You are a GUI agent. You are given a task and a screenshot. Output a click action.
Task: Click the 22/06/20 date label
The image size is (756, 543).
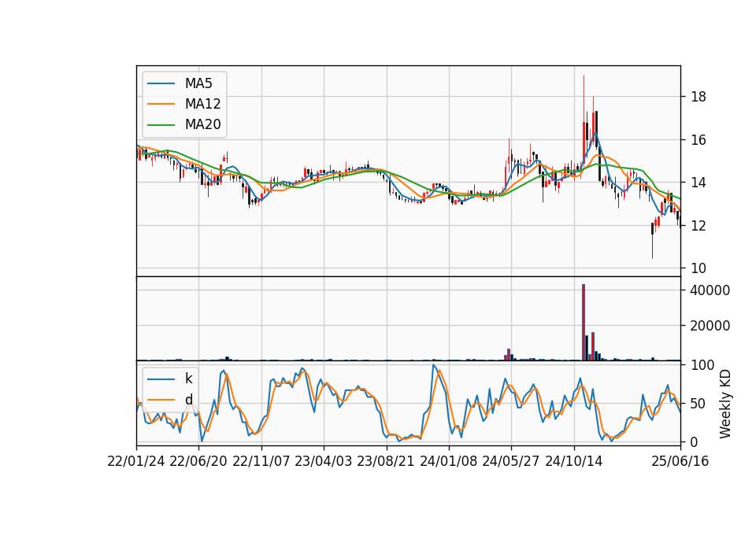(198, 462)
